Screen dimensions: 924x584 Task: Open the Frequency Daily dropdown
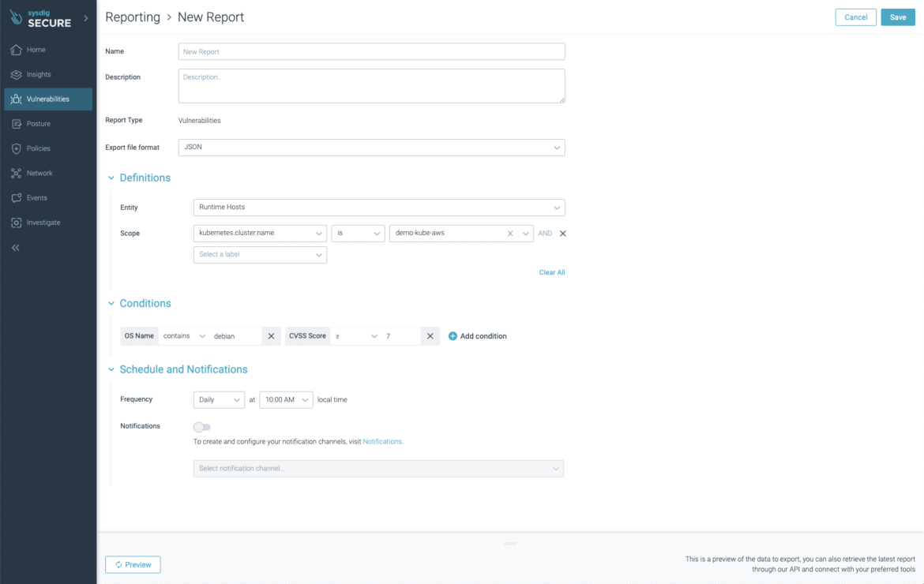click(x=219, y=400)
